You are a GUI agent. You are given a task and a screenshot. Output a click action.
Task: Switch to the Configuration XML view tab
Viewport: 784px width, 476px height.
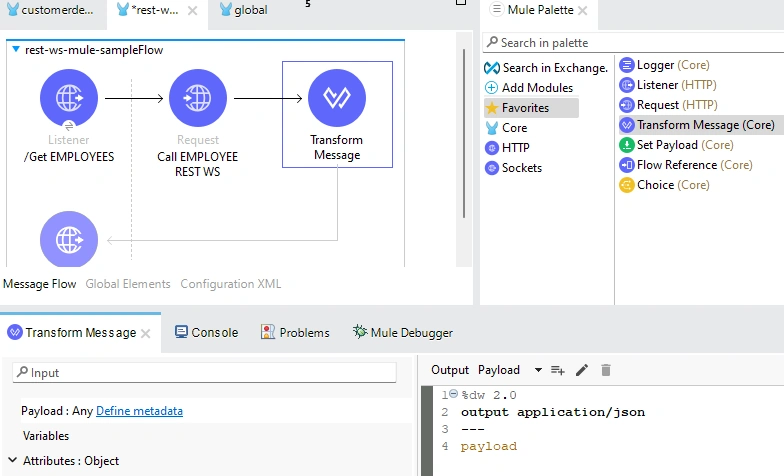(230, 284)
